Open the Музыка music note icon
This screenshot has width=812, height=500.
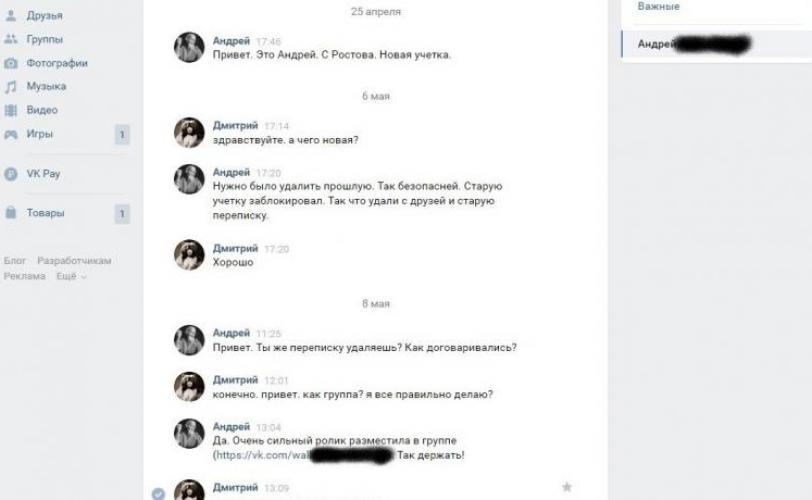[x=10, y=86]
